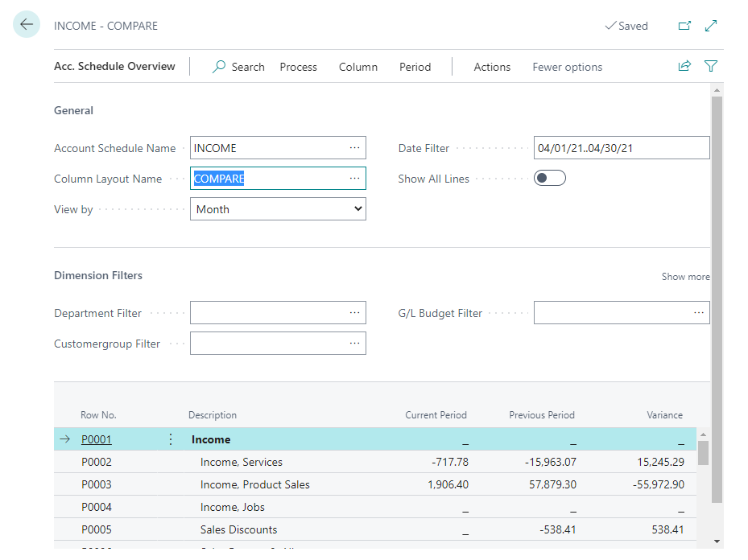Select Acc. Schedule Overview tab
748x560 pixels.
pos(114,66)
